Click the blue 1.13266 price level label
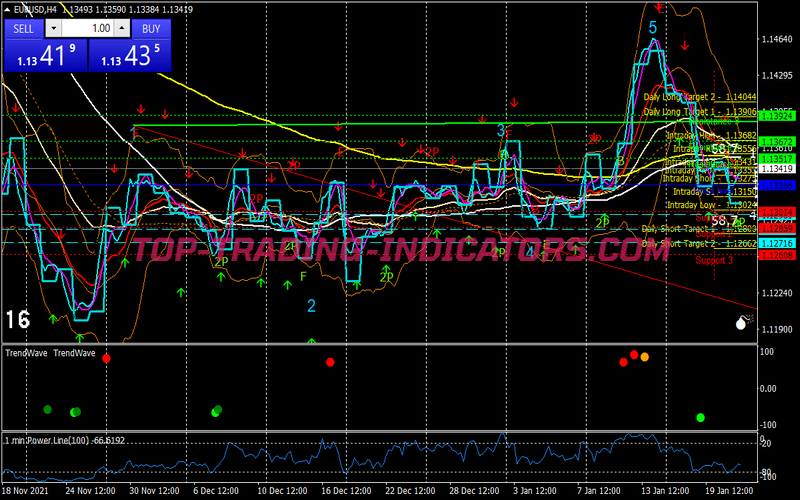 tap(775, 186)
